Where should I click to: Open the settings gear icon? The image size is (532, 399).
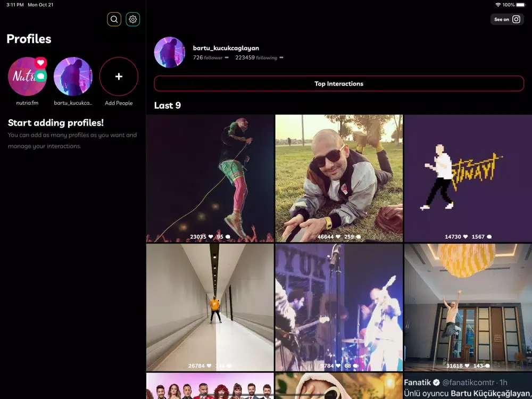pos(132,19)
